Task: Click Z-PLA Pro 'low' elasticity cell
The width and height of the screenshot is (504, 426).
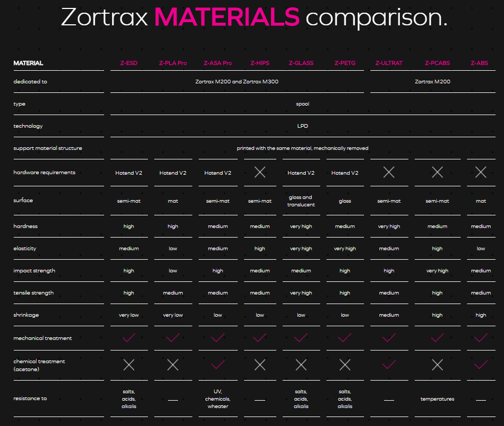Action: (x=173, y=249)
